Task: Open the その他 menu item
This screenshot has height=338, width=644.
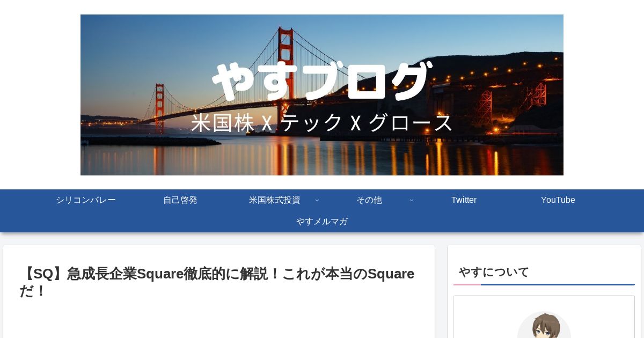Action: [369, 200]
